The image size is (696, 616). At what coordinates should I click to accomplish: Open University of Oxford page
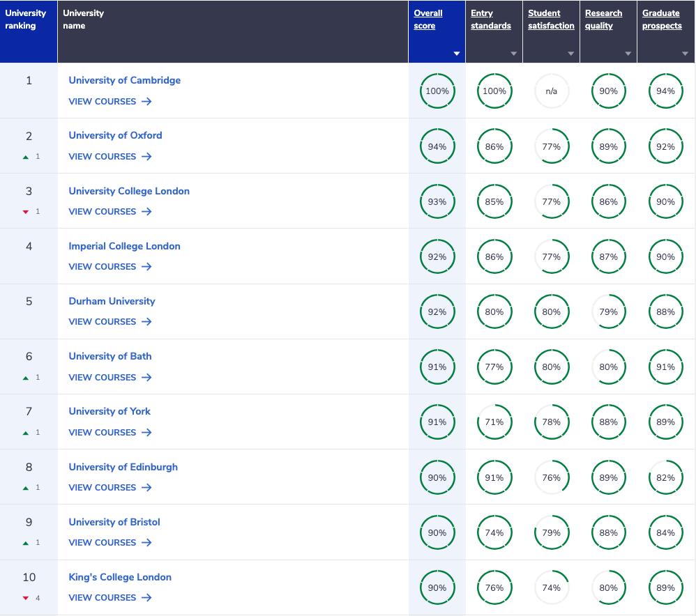pyautogui.click(x=115, y=135)
